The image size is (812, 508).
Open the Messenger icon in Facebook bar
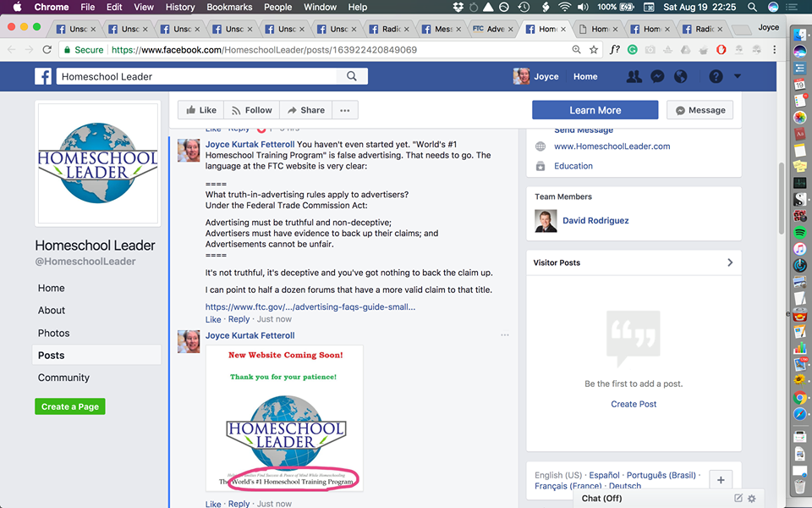[x=657, y=77]
